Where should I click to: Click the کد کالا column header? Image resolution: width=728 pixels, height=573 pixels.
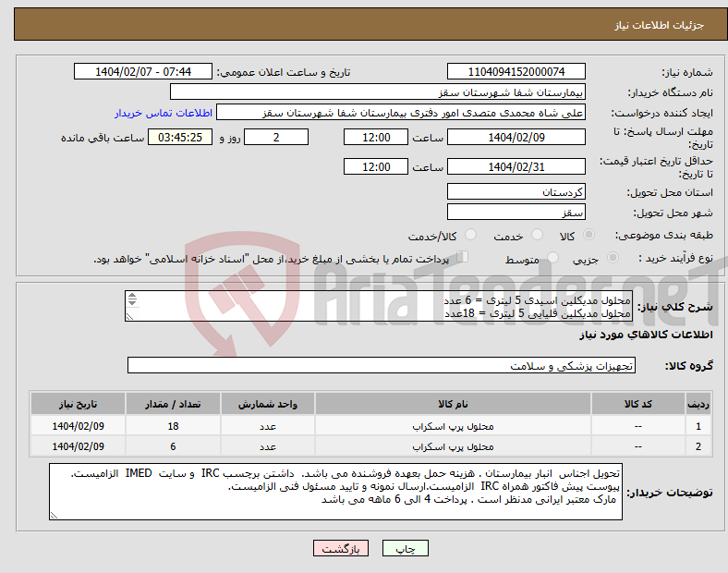pyautogui.click(x=638, y=404)
